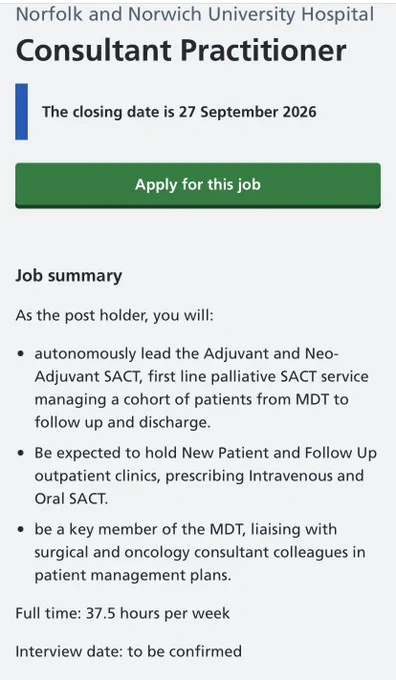This screenshot has width=396, height=680.
Task: Click the Apply for this job button
Action: tap(198, 185)
